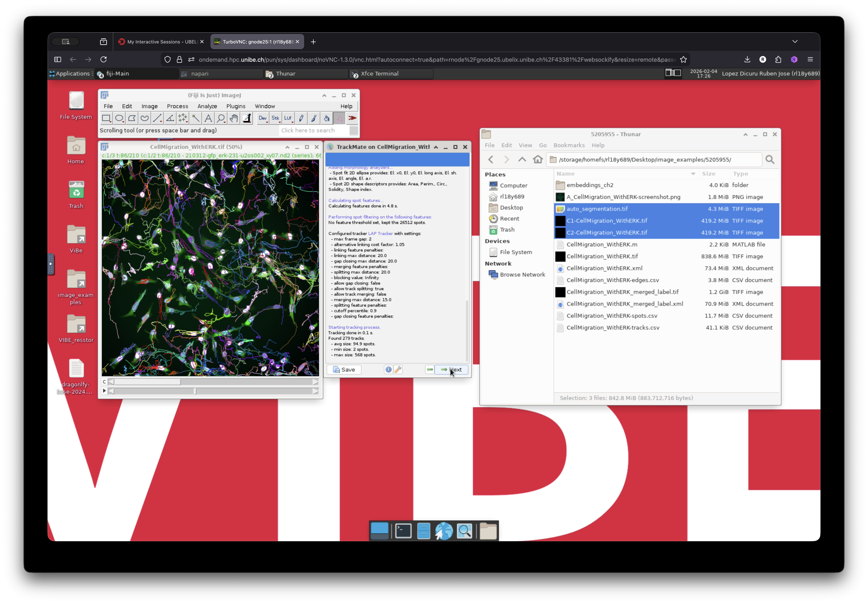The width and height of the screenshot is (868, 604).
Task: Select the Angle tool
Action: tap(170, 118)
